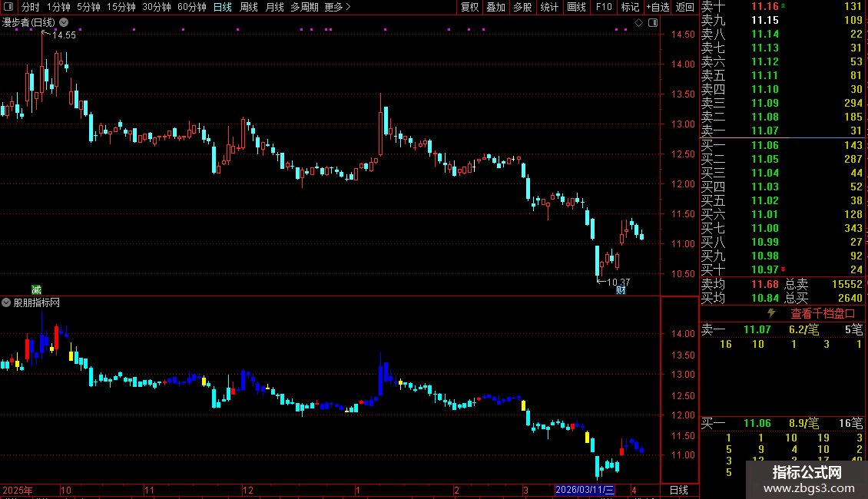Click the 叠加 overlay button

pyautogui.click(x=496, y=7)
